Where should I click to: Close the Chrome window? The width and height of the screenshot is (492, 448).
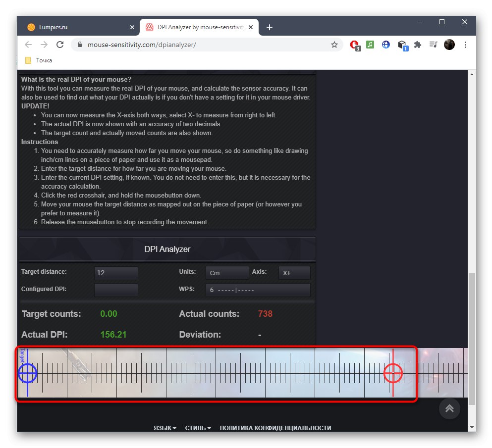[465, 22]
